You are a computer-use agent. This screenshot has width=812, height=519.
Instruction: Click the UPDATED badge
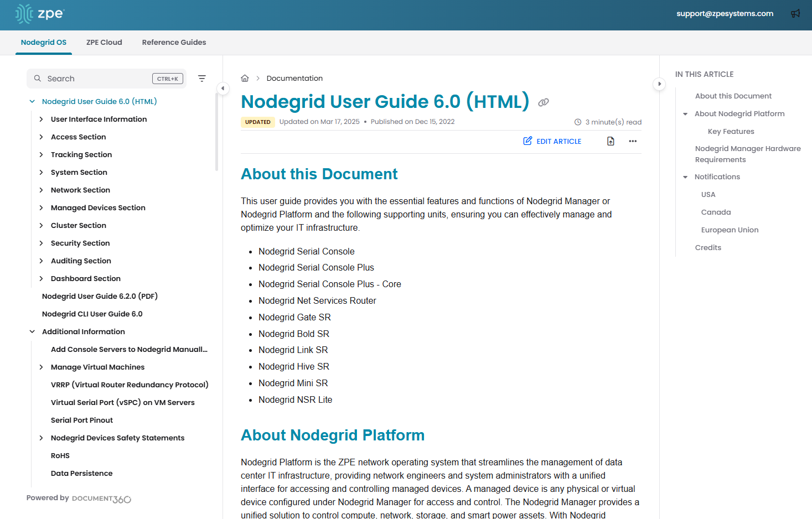click(x=258, y=122)
